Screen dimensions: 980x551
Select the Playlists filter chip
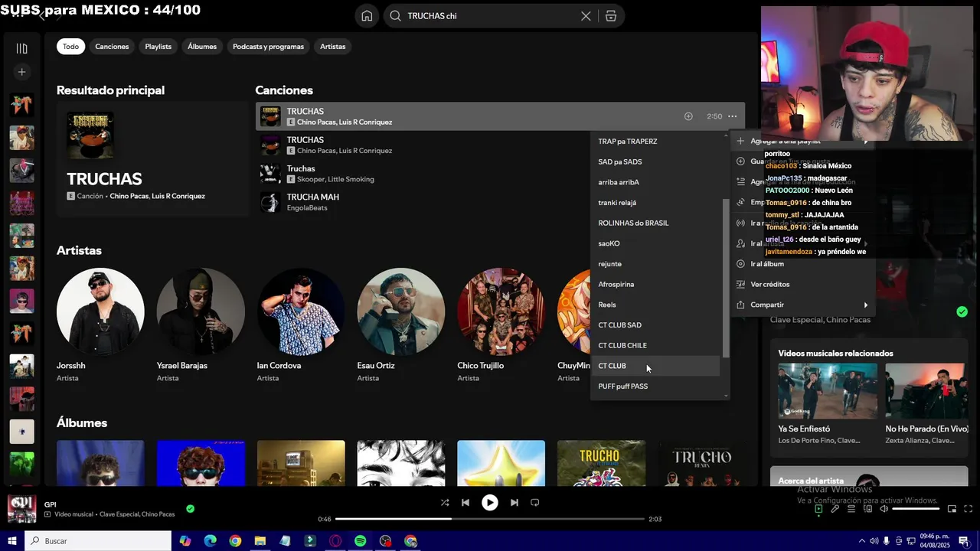(x=158, y=47)
